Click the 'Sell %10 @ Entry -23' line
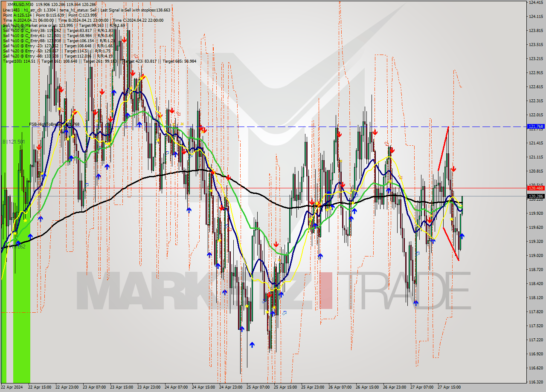 [58, 46]
